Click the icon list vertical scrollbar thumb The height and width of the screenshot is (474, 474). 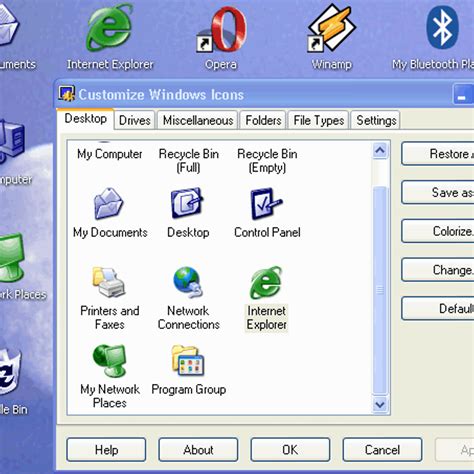click(380, 290)
